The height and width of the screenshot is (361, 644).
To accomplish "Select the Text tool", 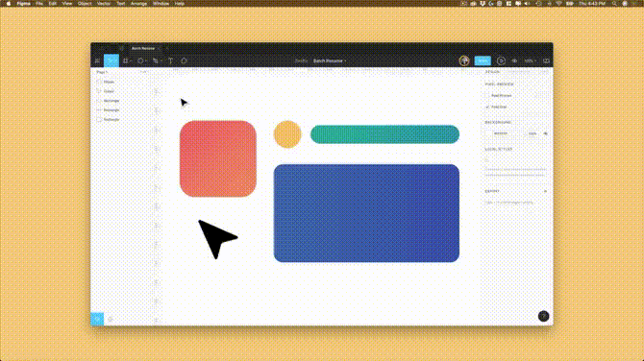I will point(170,60).
